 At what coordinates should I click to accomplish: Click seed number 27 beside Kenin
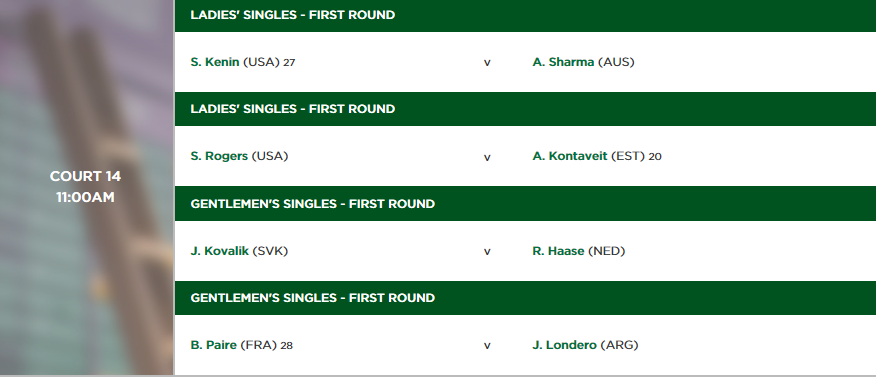pos(289,63)
